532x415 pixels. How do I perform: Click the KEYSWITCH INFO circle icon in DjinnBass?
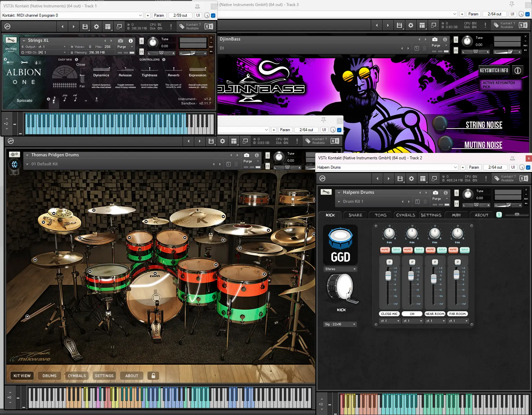tap(518, 70)
